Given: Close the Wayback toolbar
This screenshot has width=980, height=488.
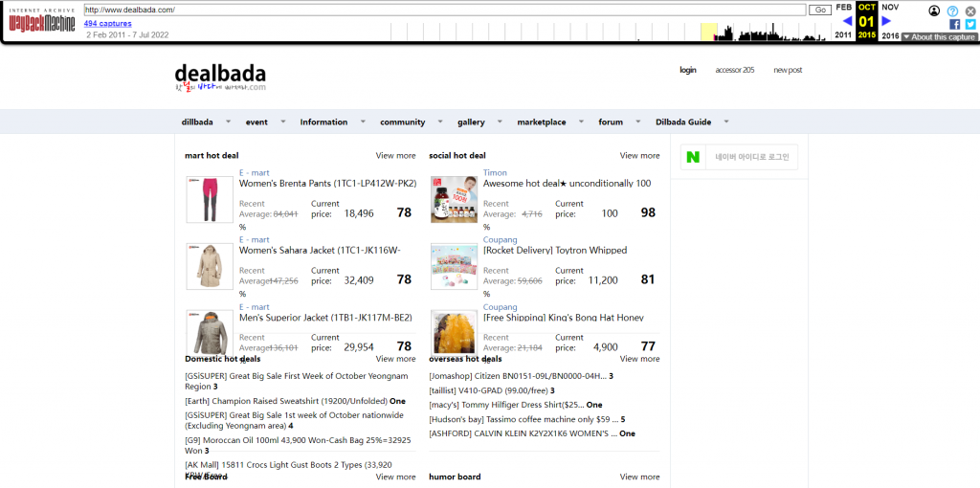Looking at the screenshot, I should tap(970, 11).
